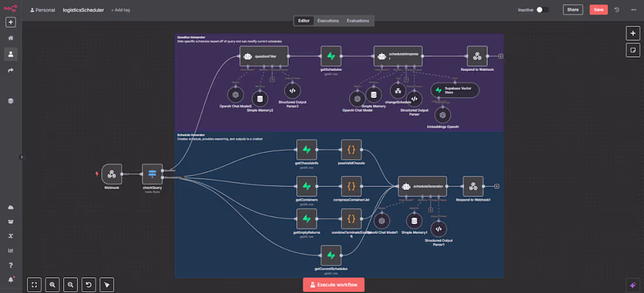Viewport: 644px width, 293px height.
Task: Reset the canvas zoom
Action: pos(89,284)
